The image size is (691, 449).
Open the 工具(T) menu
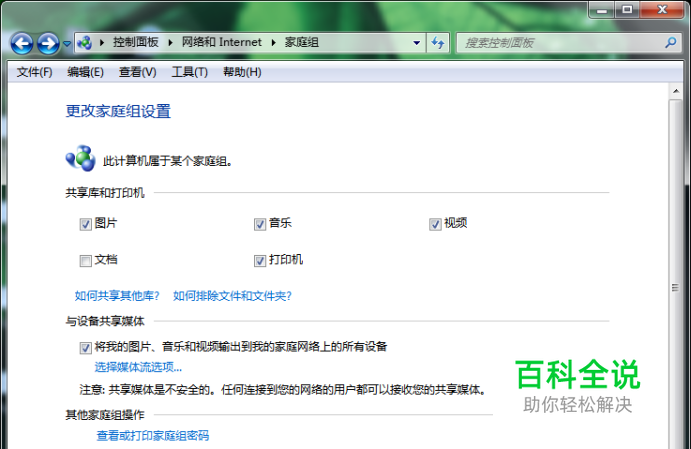click(x=189, y=72)
